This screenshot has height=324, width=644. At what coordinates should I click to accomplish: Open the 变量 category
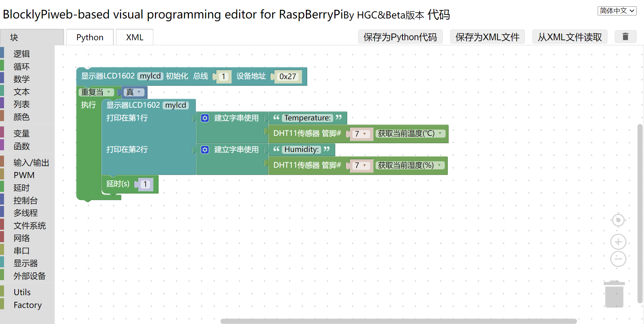(x=27, y=133)
